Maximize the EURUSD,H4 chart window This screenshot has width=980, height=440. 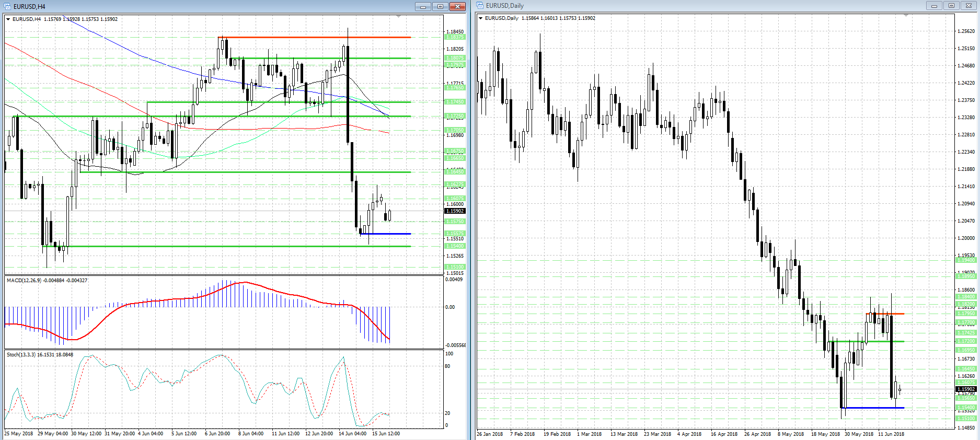440,6
